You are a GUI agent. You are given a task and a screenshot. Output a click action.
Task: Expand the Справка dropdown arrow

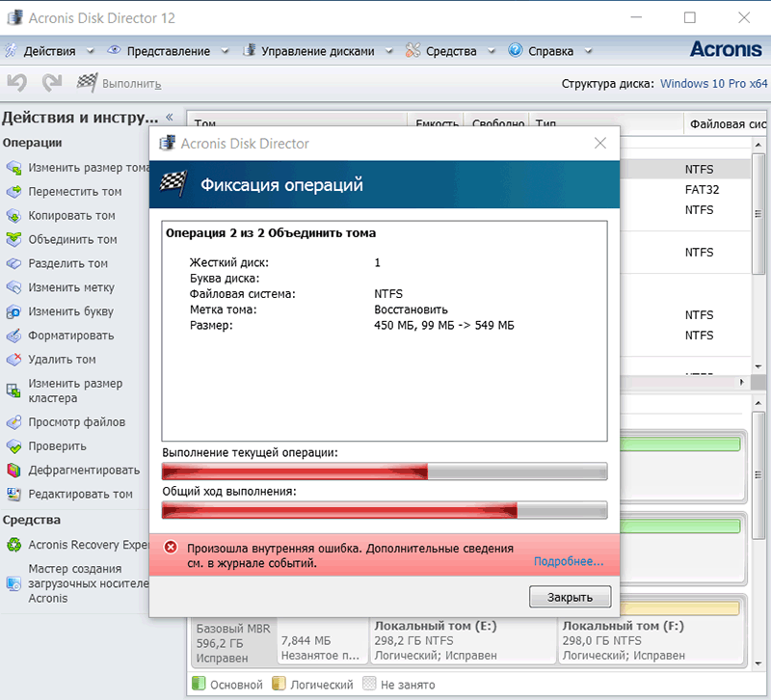588,51
